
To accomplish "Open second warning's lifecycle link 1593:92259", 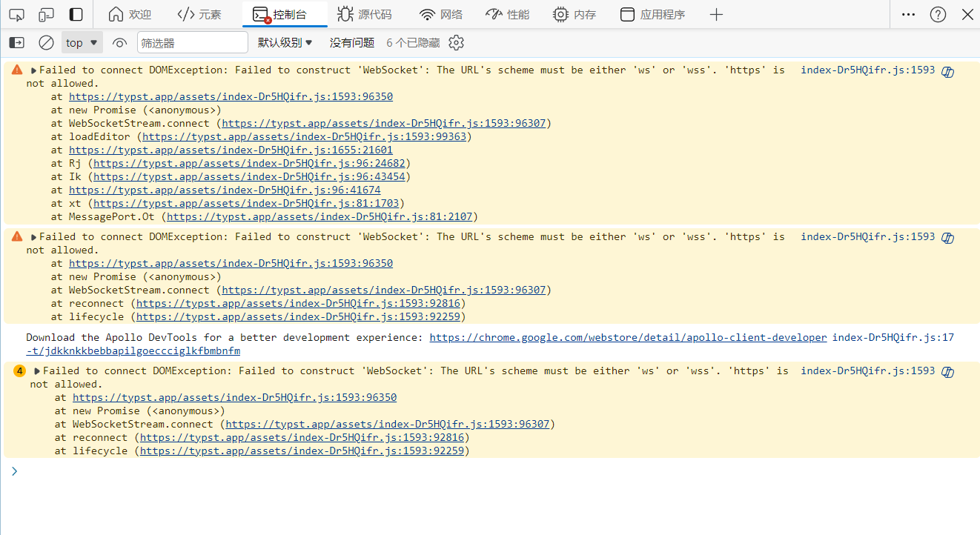I will click(x=298, y=316).
